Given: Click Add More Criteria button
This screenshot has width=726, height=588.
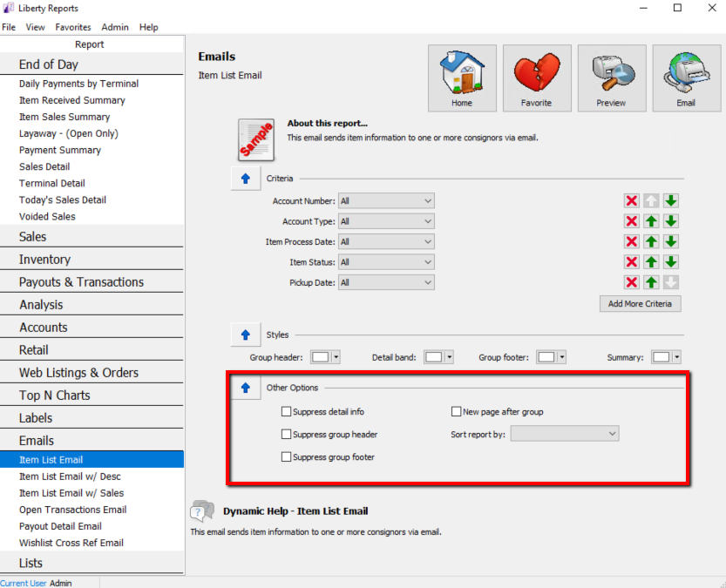Looking at the screenshot, I should (x=640, y=304).
